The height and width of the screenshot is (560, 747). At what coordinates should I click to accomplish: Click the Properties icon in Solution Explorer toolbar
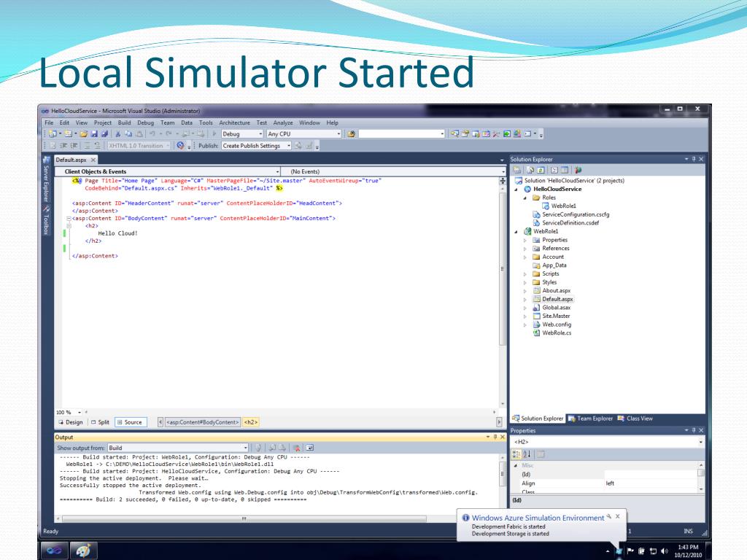coord(517,170)
